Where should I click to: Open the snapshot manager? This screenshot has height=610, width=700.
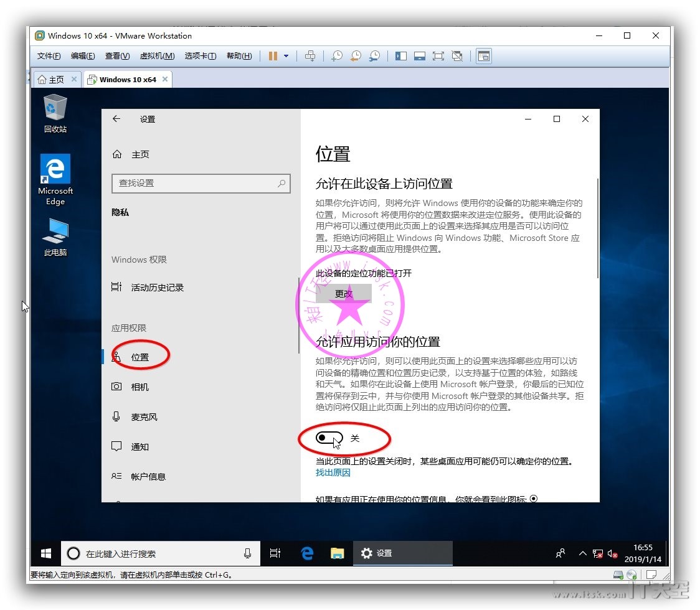tap(374, 56)
